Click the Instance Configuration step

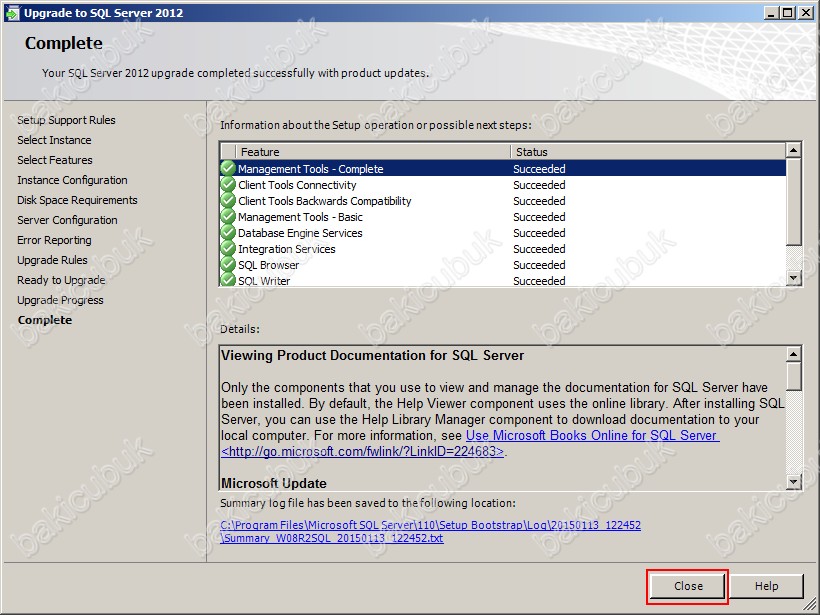(72, 180)
